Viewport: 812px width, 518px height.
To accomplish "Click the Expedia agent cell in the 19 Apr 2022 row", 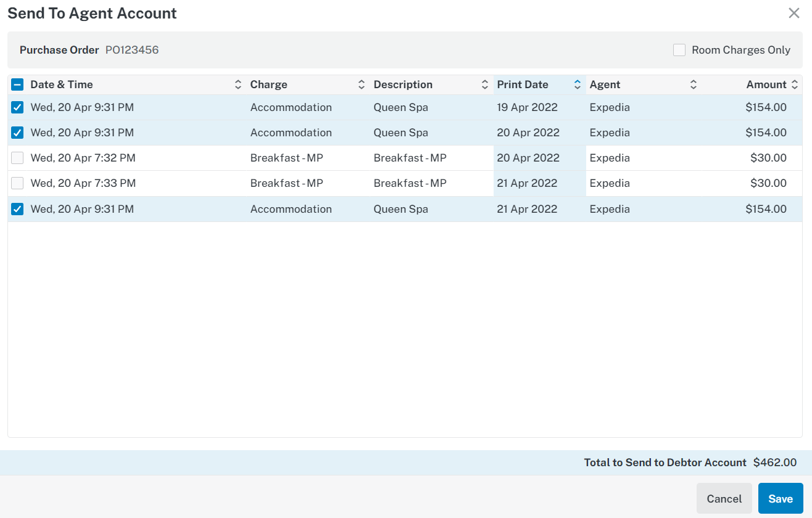I will point(610,107).
